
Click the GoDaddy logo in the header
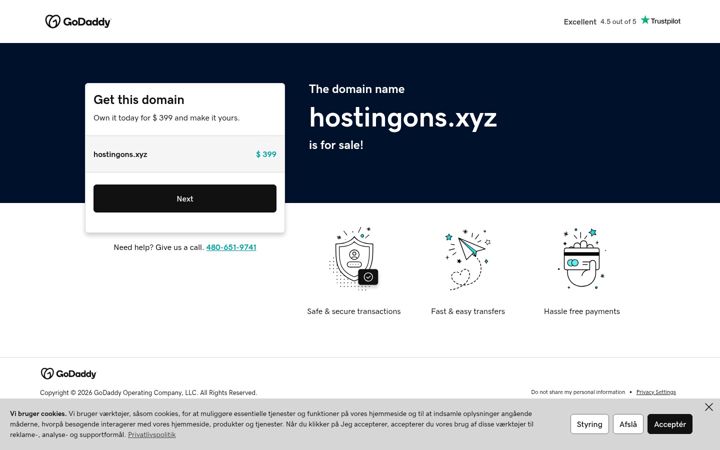coord(78,22)
